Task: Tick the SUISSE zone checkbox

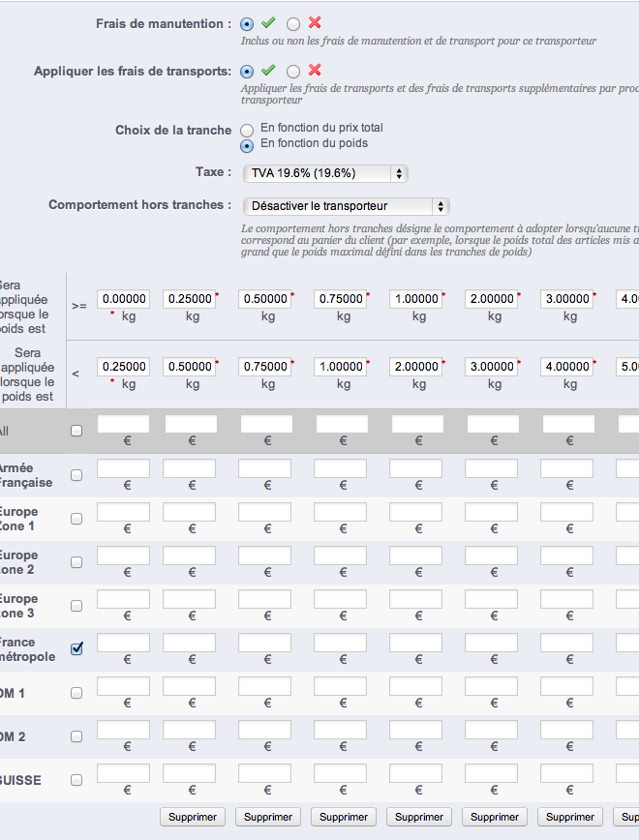Action: tap(76, 780)
